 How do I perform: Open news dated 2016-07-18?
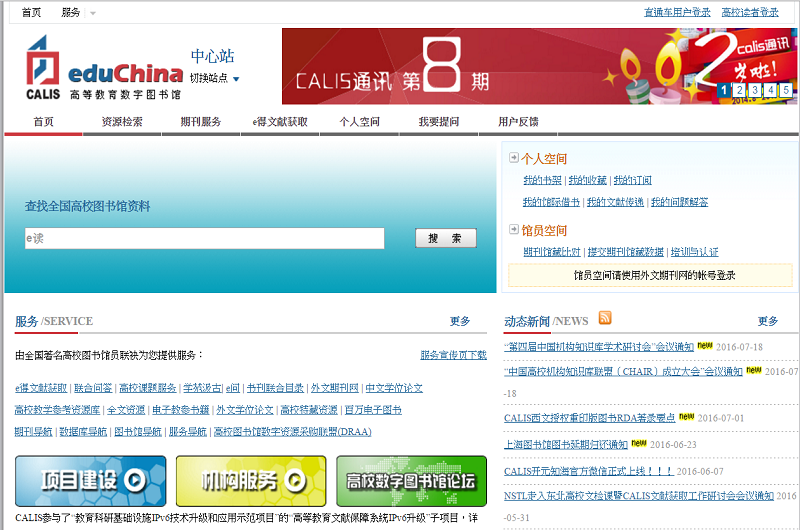(x=599, y=346)
